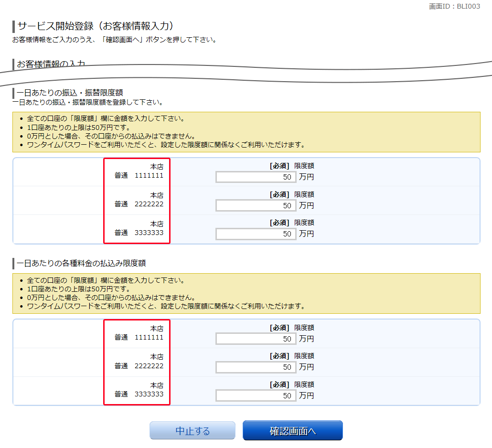Click the 万円 unit label next to the last input
The image size is (492, 448).
pos(306,396)
